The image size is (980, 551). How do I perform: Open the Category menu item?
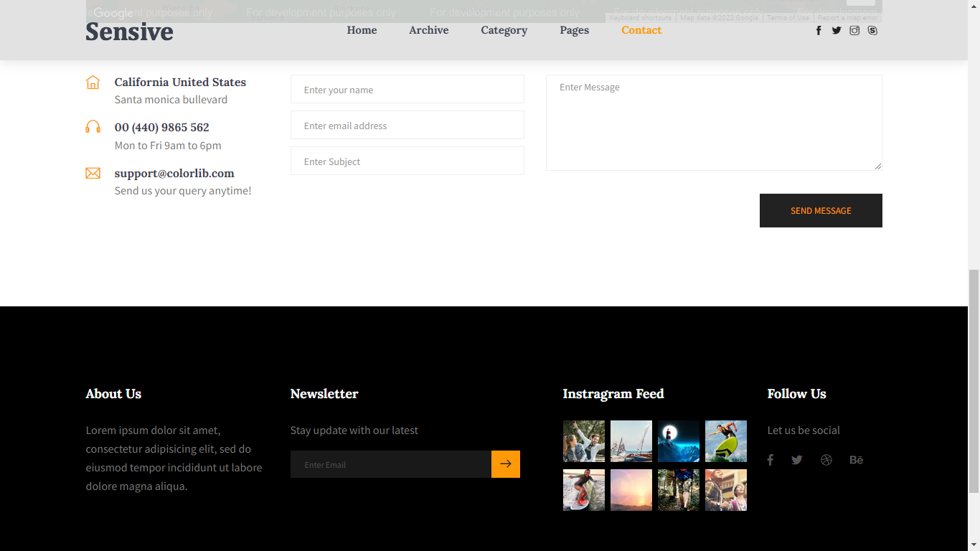[504, 30]
